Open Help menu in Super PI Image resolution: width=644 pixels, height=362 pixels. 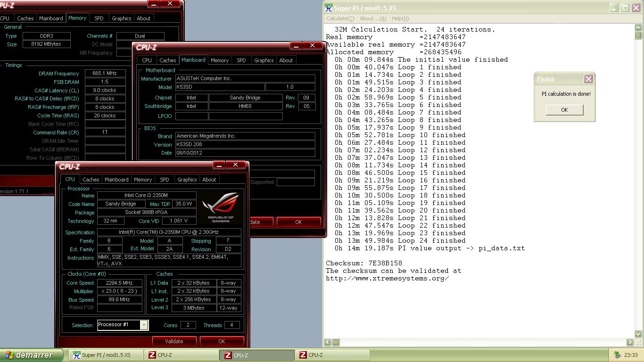pyautogui.click(x=400, y=18)
